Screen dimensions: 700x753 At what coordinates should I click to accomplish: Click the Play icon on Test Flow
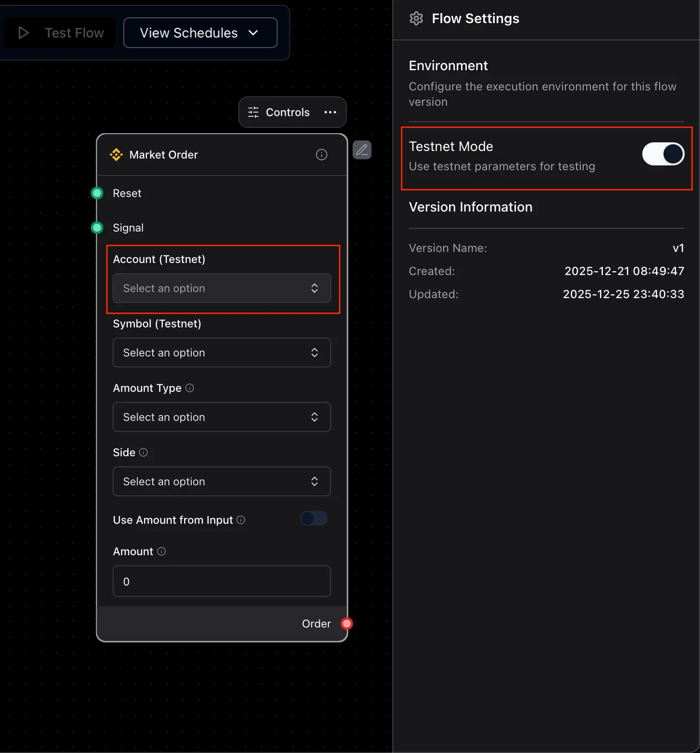(x=24, y=33)
